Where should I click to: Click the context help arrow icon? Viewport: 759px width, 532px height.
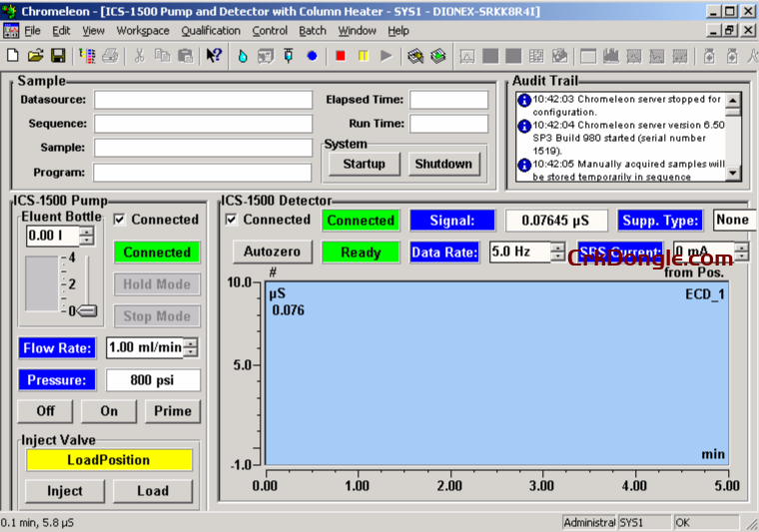click(x=214, y=56)
